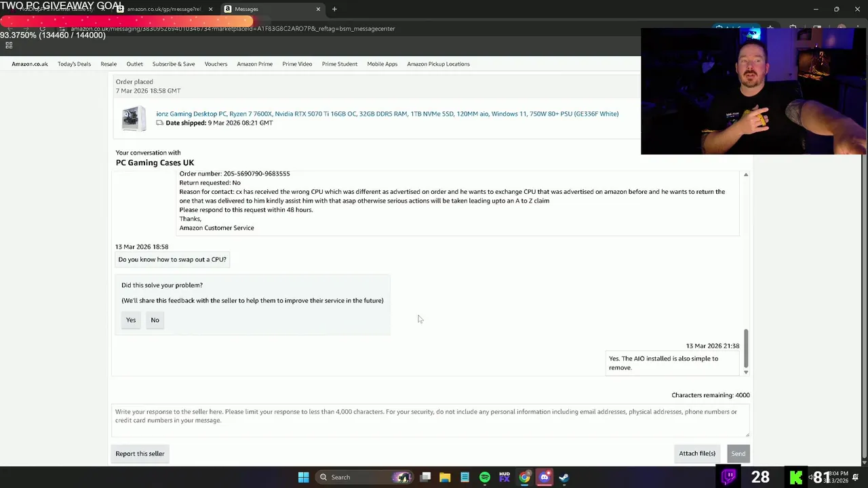Image resolution: width=868 pixels, height=488 pixels.
Task: Click the response message text area
Action: click(431, 421)
